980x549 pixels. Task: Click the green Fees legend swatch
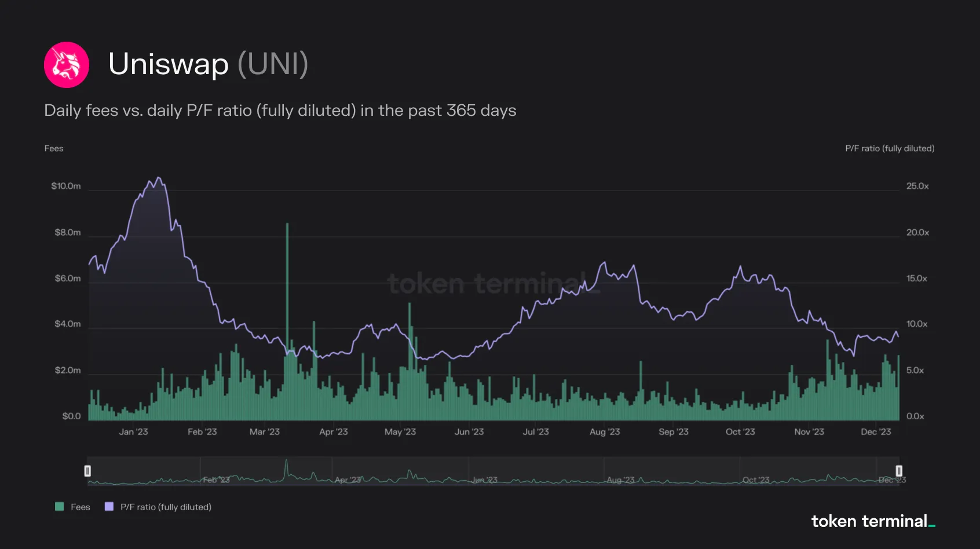coord(59,507)
